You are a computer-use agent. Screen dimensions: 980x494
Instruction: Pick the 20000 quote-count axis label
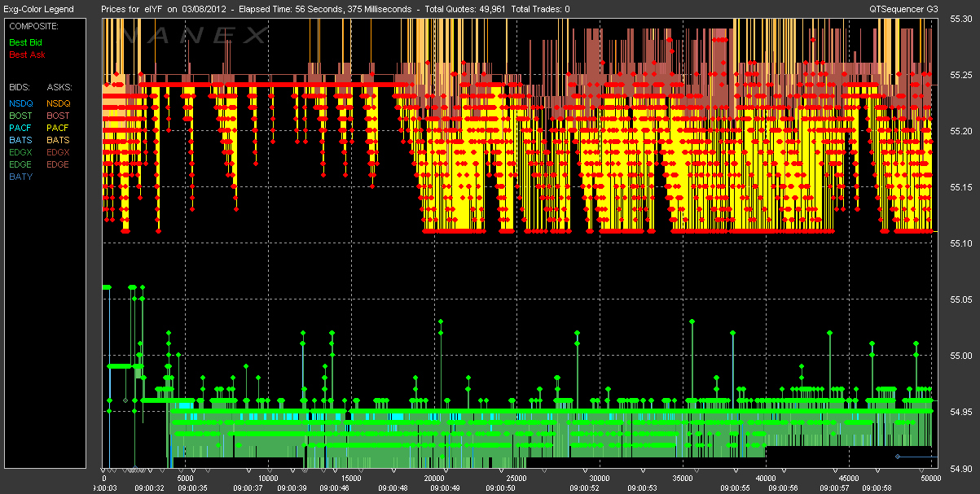coord(433,478)
